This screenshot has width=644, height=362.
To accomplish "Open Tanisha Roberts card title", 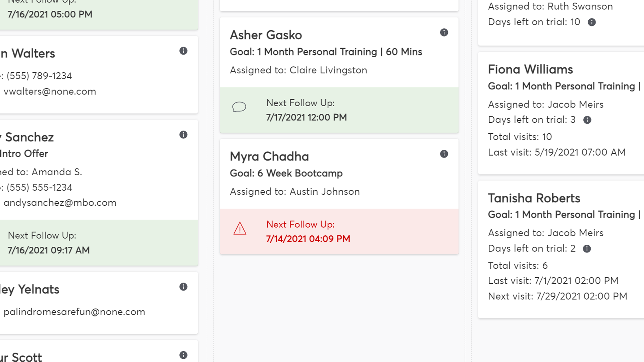I will pos(534,198).
